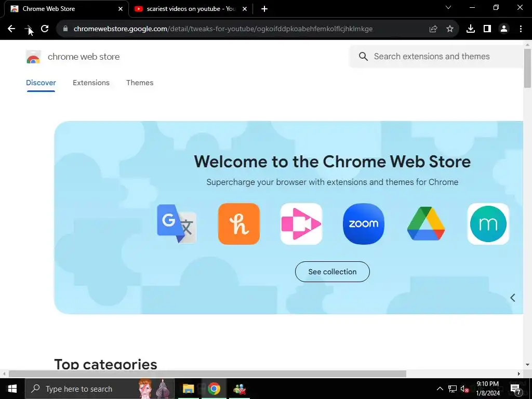Image resolution: width=532 pixels, height=399 pixels.
Task: Click the vertical page scrollbar thumb
Action: [x=527, y=68]
